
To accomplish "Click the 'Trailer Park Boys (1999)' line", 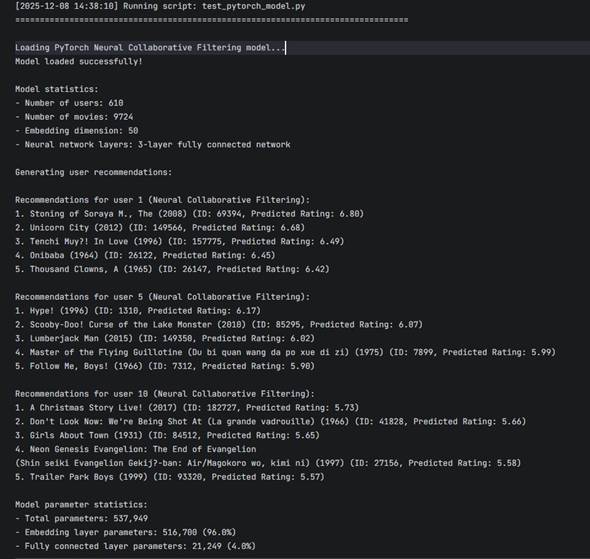I will coord(170,477).
